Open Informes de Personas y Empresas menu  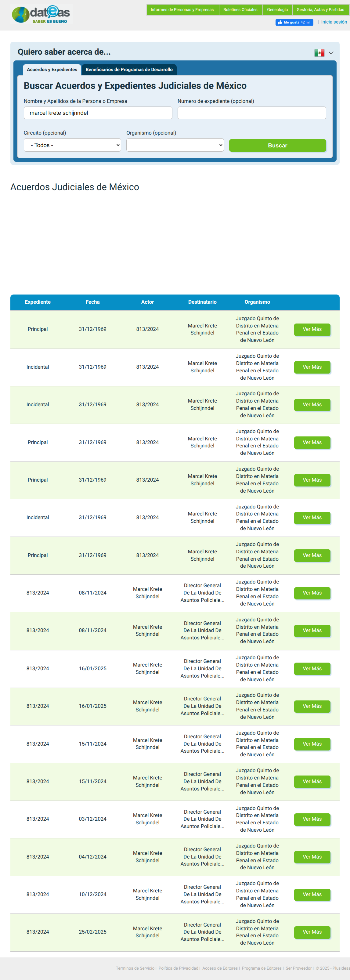(x=182, y=10)
